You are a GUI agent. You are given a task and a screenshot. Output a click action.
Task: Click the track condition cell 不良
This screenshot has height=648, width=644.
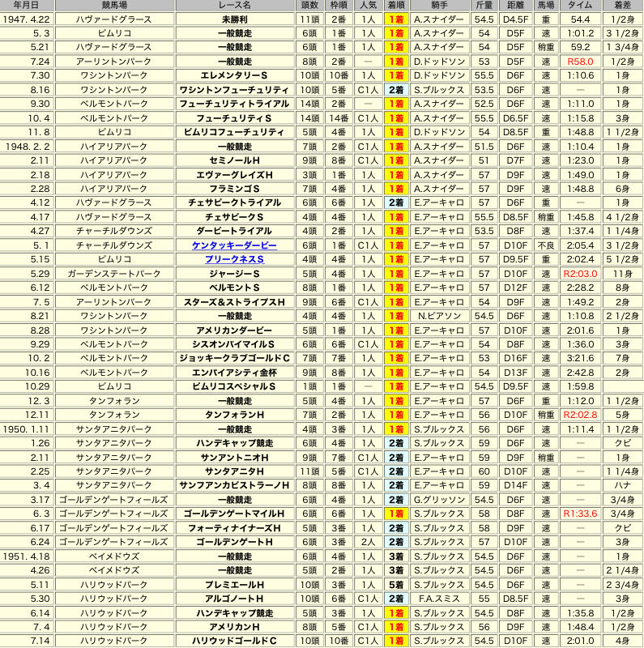[x=546, y=245]
